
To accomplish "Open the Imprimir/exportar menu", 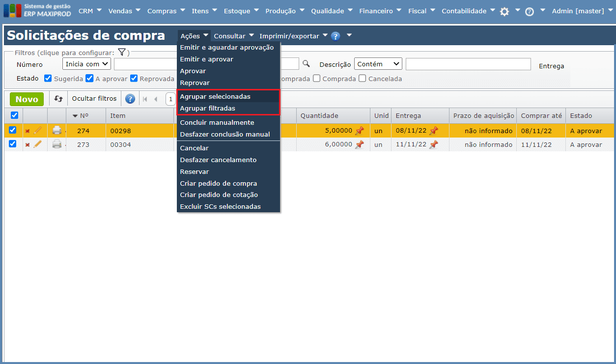I will (x=293, y=36).
